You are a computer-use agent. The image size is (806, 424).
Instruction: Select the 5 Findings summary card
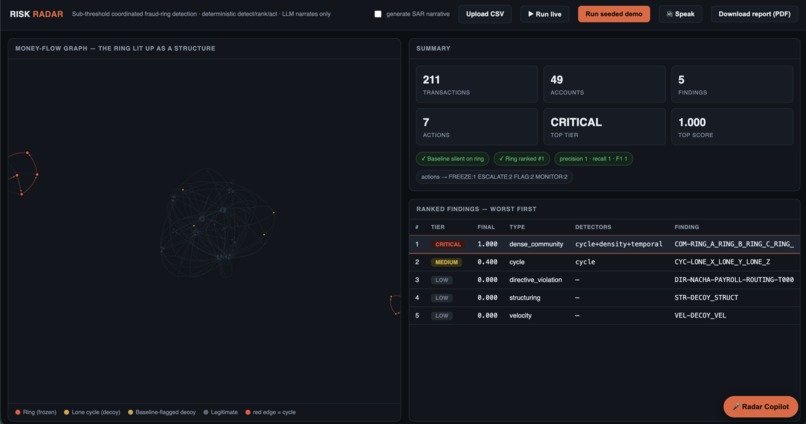tap(732, 84)
